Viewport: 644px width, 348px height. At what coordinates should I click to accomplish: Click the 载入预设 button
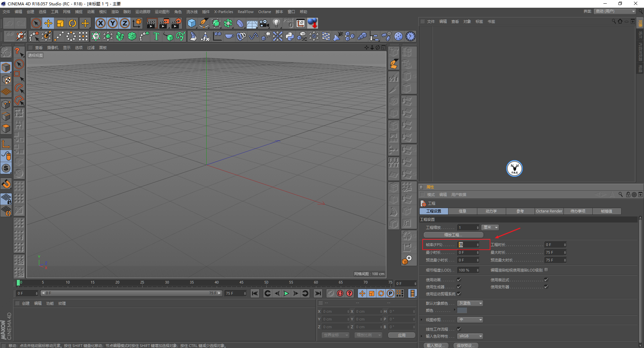(435, 345)
